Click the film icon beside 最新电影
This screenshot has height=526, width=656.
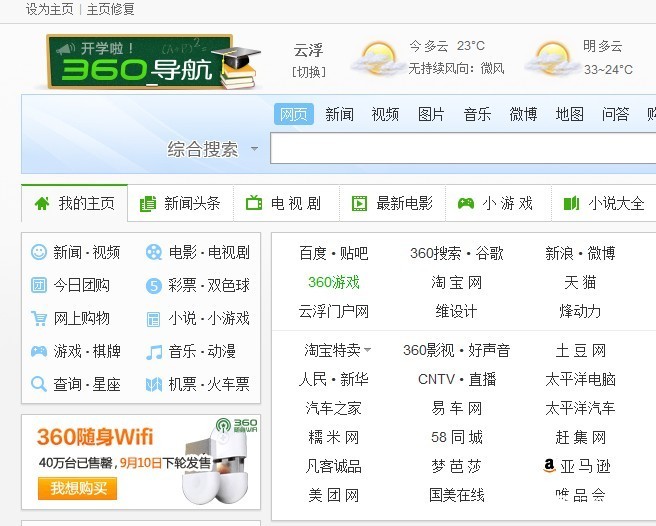coord(359,204)
